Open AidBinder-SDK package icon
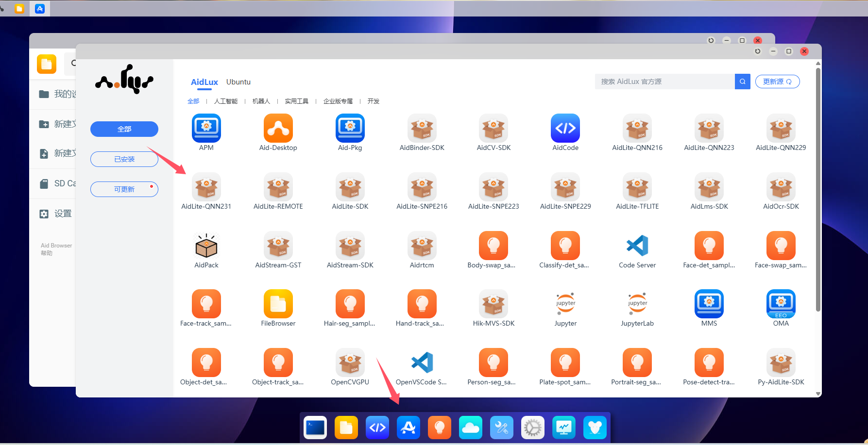The width and height of the screenshot is (868, 445). [422, 128]
